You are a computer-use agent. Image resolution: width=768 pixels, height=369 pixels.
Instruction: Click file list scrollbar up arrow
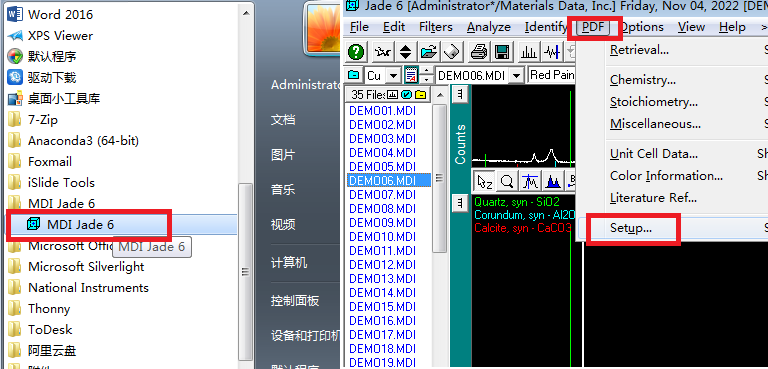(440, 95)
